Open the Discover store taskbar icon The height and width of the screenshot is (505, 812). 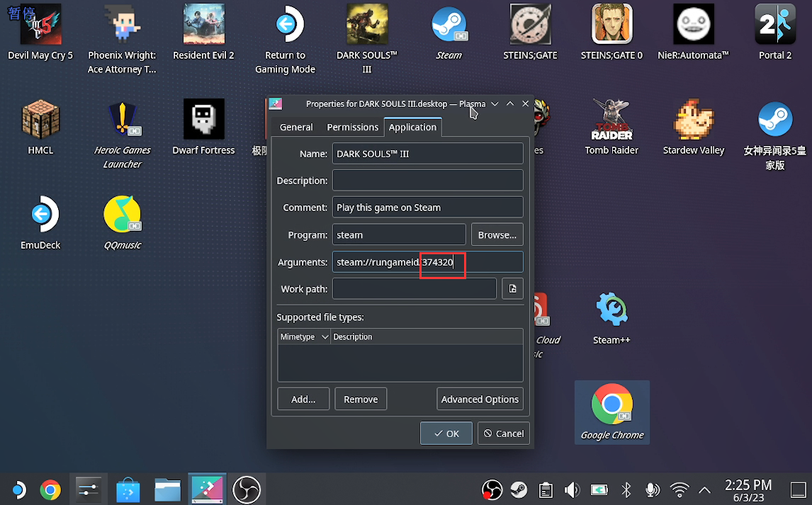point(128,489)
